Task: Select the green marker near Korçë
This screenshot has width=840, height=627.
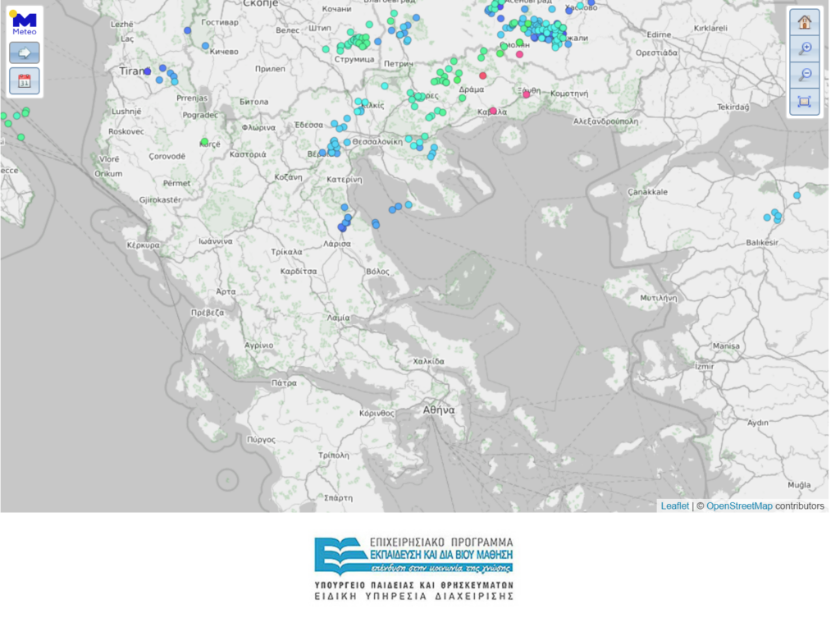Action: click(x=204, y=142)
